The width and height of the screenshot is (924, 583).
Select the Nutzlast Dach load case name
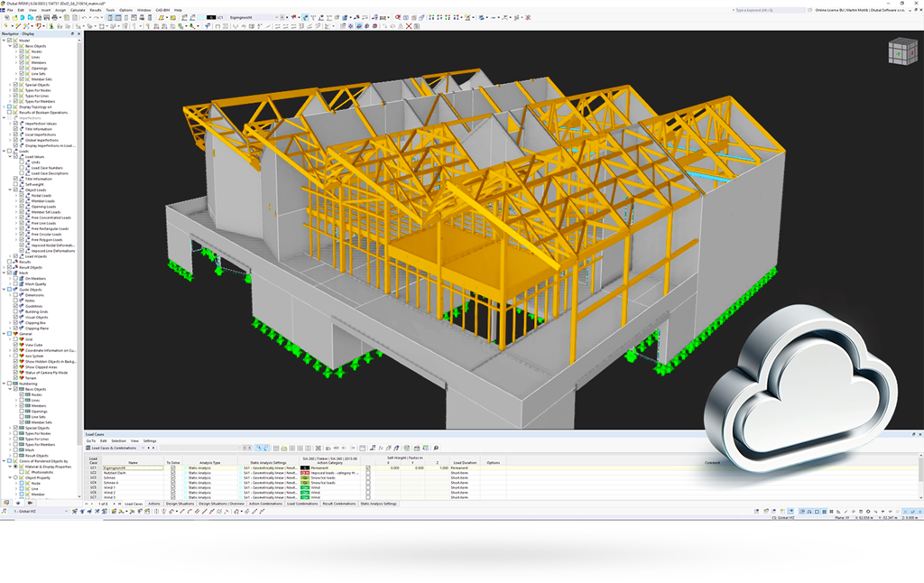coord(113,473)
